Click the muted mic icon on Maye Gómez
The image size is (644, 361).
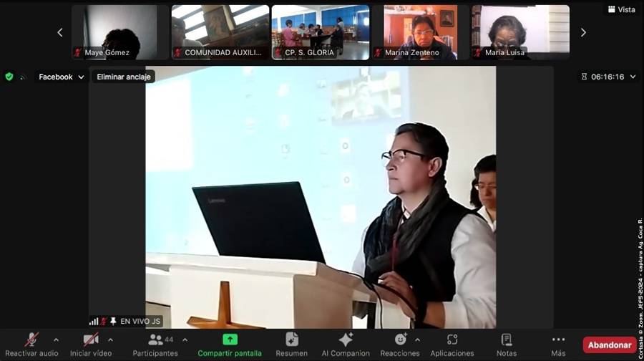tap(77, 52)
